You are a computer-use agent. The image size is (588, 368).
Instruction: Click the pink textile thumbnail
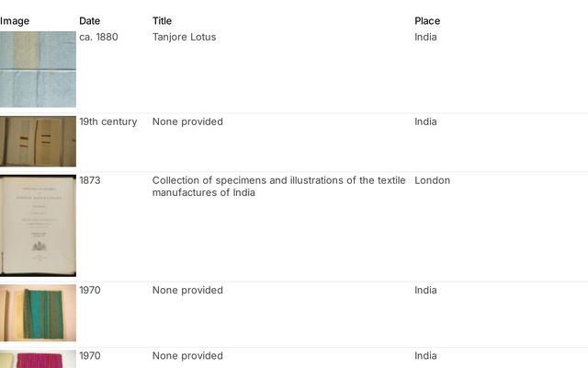point(38,359)
